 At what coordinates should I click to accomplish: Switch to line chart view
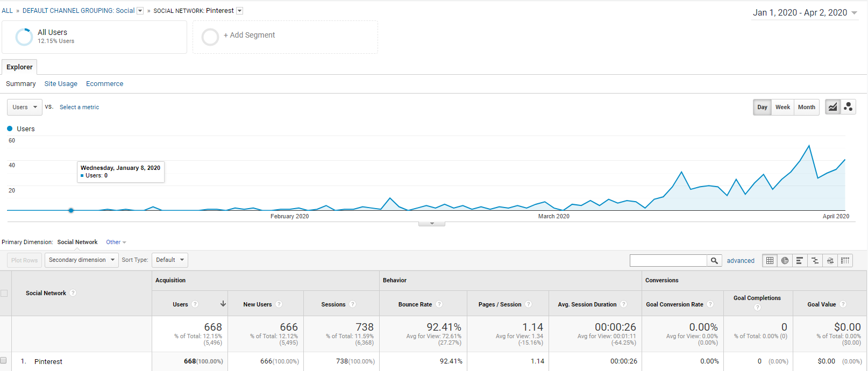(833, 107)
